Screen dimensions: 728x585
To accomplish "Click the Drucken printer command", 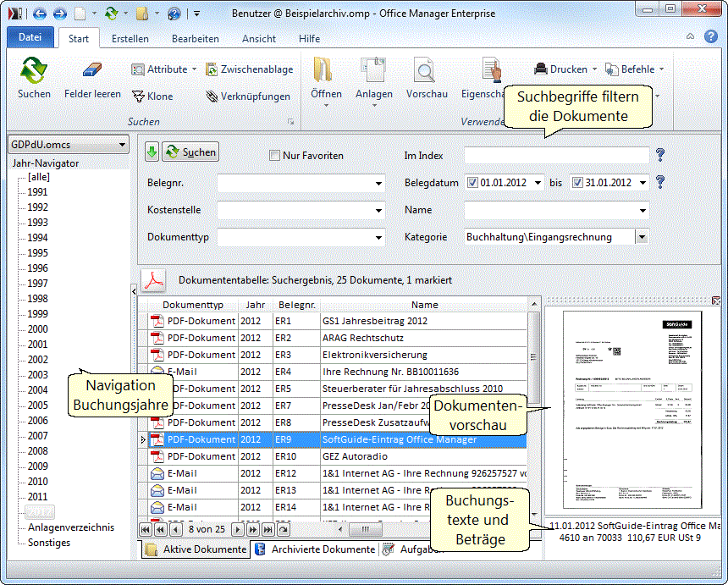I will click(x=565, y=69).
